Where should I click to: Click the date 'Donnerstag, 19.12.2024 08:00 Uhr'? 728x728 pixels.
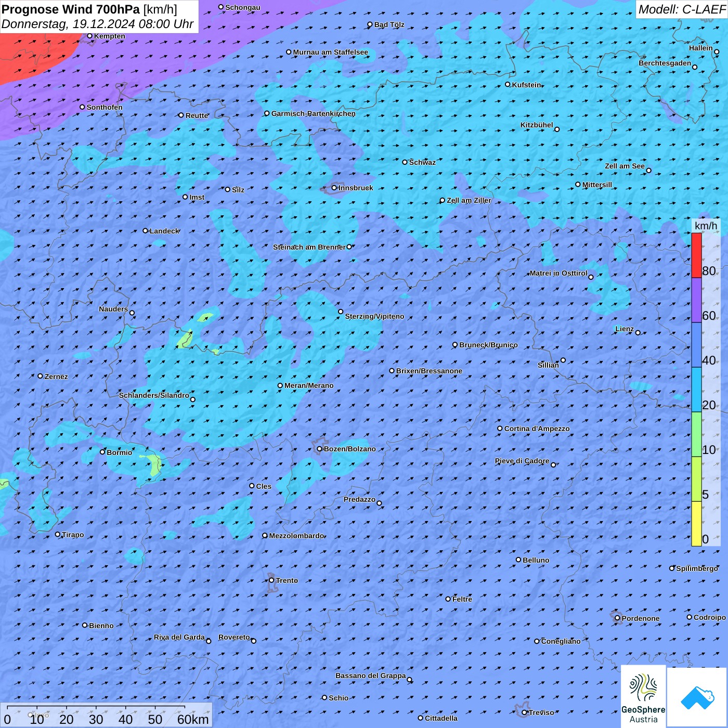[98, 24]
